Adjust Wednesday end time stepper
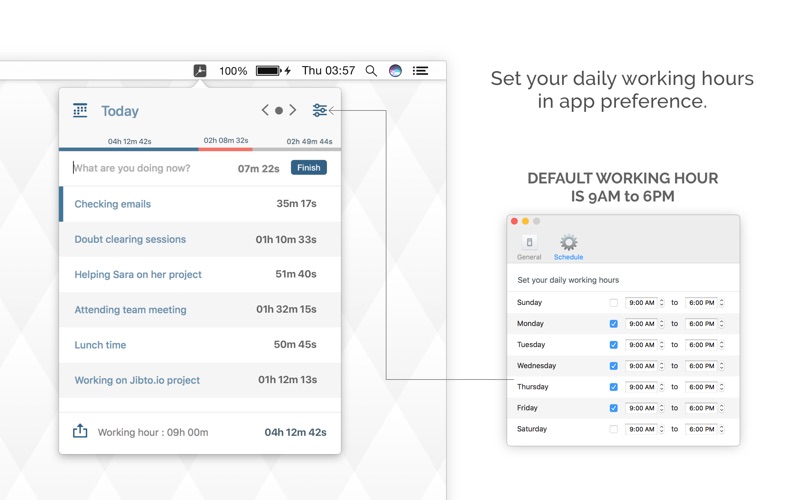 point(721,366)
